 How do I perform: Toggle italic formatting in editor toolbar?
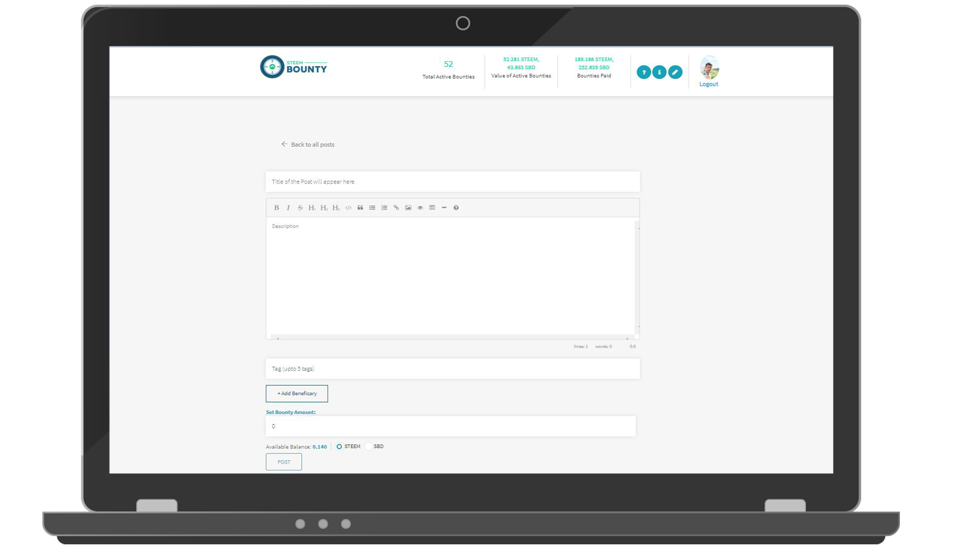point(288,208)
